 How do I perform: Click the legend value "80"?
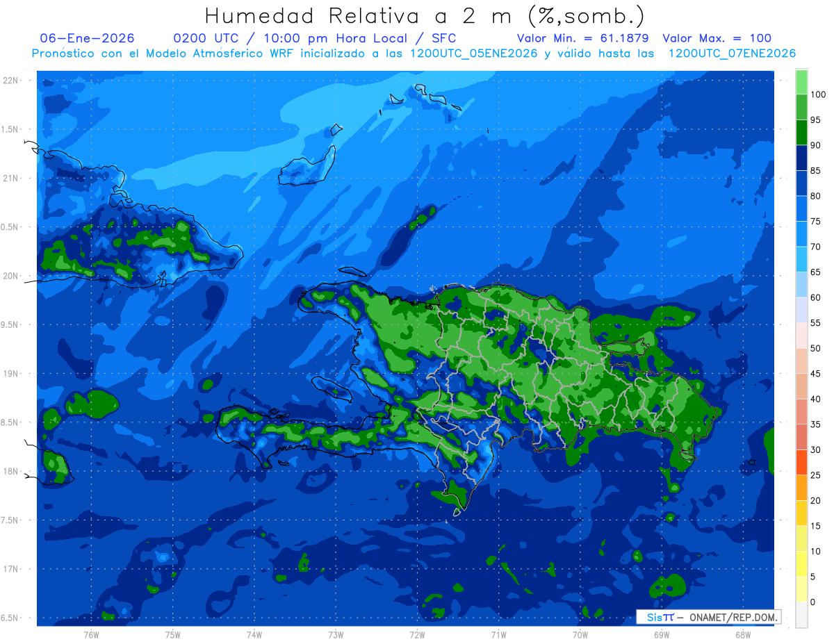(x=816, y=197)
